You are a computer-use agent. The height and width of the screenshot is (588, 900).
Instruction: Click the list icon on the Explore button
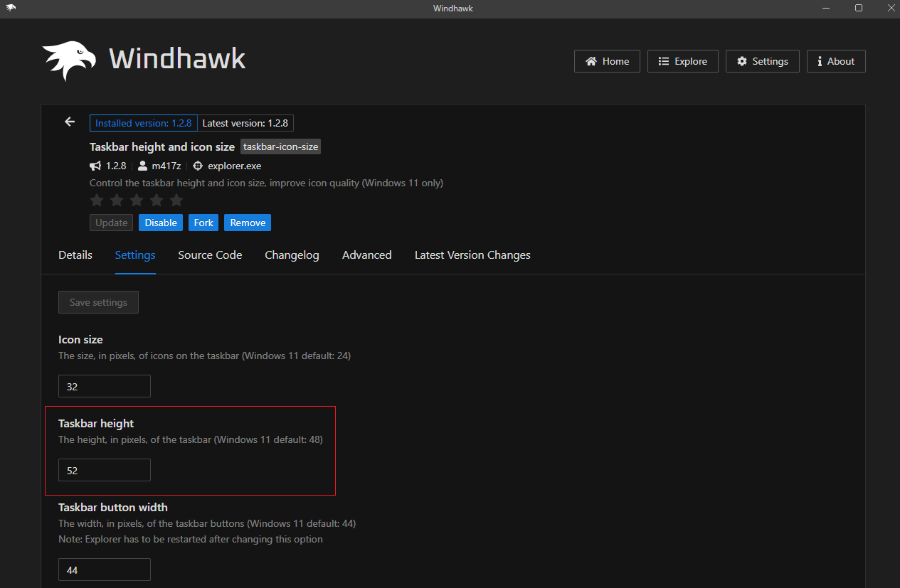[x=664, y=61]
